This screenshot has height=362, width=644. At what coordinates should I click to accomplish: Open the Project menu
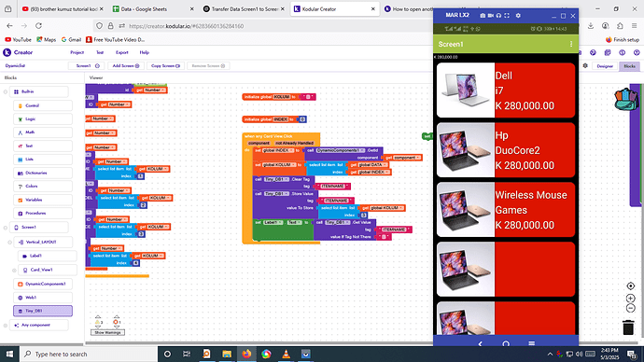point(77,52)
